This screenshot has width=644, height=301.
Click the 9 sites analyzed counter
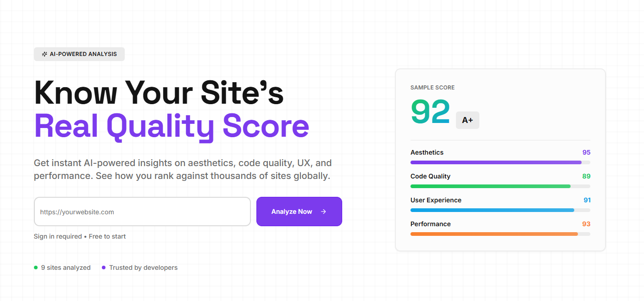(66, 267)
